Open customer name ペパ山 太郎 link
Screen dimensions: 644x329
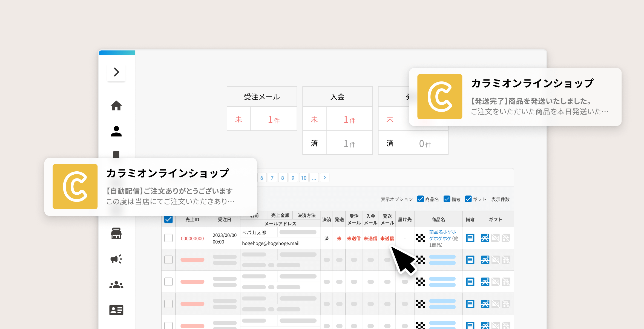(x=254, y=232)
